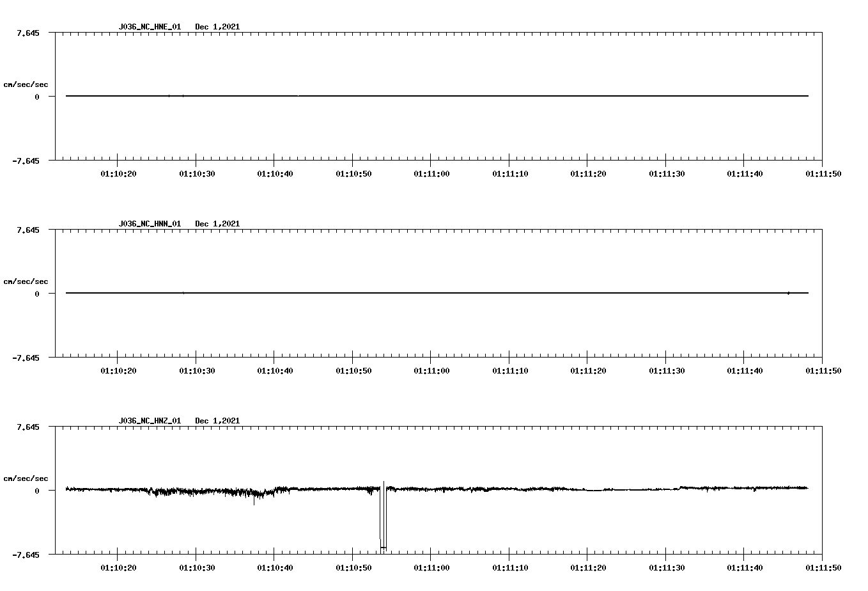Click the J036_NC_HNZ_01 channel title
The height and width of the screenshot is (591, 868).
coord(150,421)
